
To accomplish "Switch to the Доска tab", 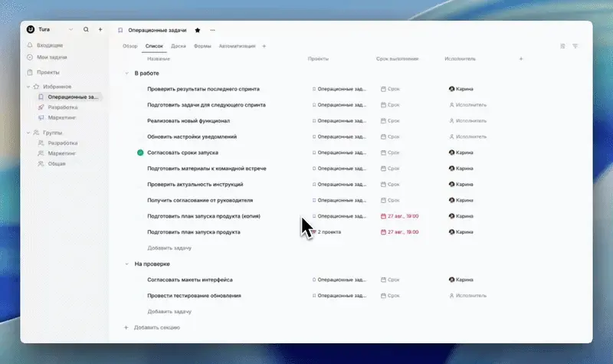I will tap(179, 46).
